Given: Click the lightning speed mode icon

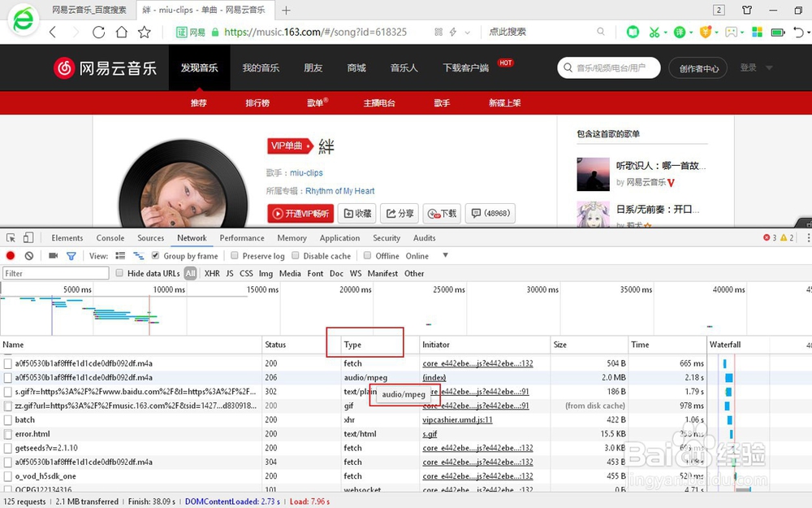Looking at the screenshot, I should (453, 33).
